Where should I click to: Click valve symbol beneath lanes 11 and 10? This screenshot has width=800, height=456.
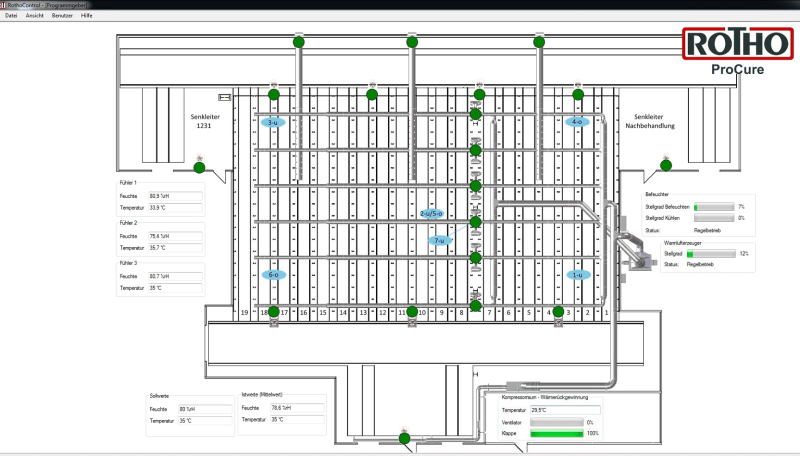[x=412, y=322]
